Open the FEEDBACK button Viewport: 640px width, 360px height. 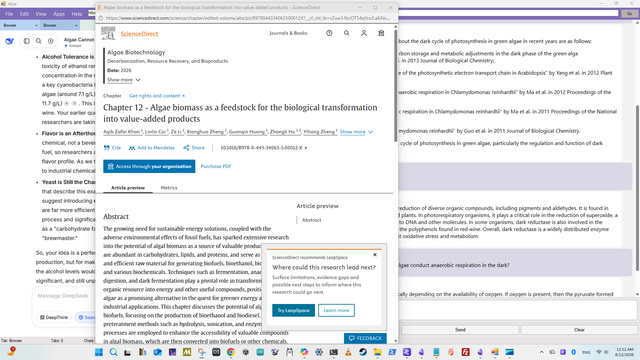365,338
